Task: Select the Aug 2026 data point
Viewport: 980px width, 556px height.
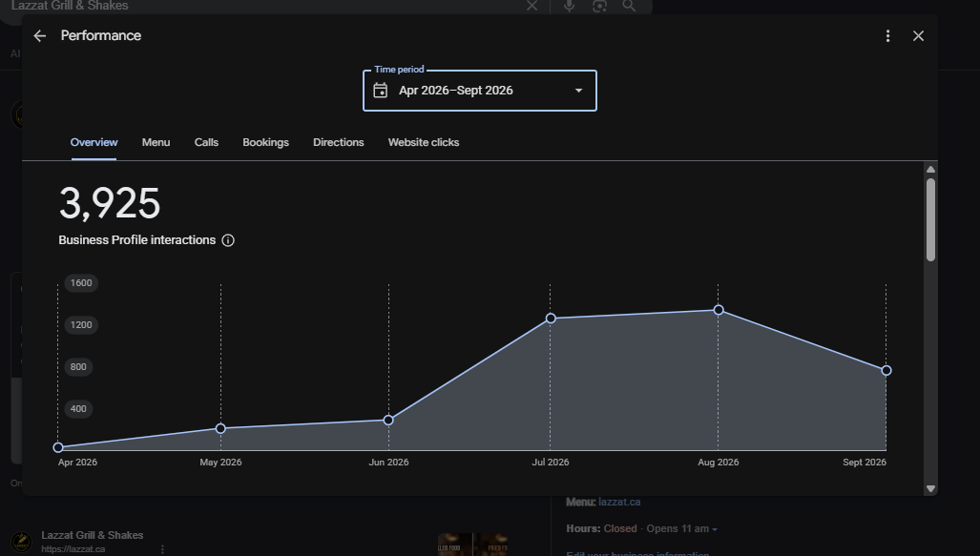Action: click(x=719, y=310)
